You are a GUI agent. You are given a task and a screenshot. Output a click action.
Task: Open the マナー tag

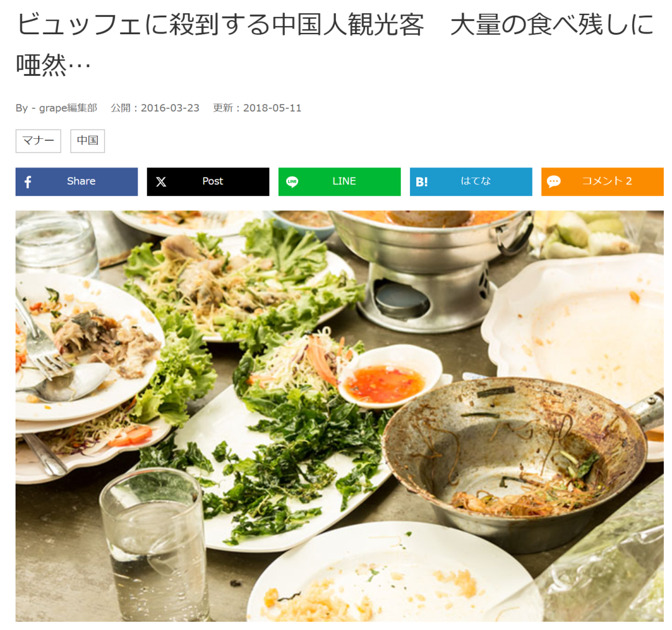click(x=39, y=141)
